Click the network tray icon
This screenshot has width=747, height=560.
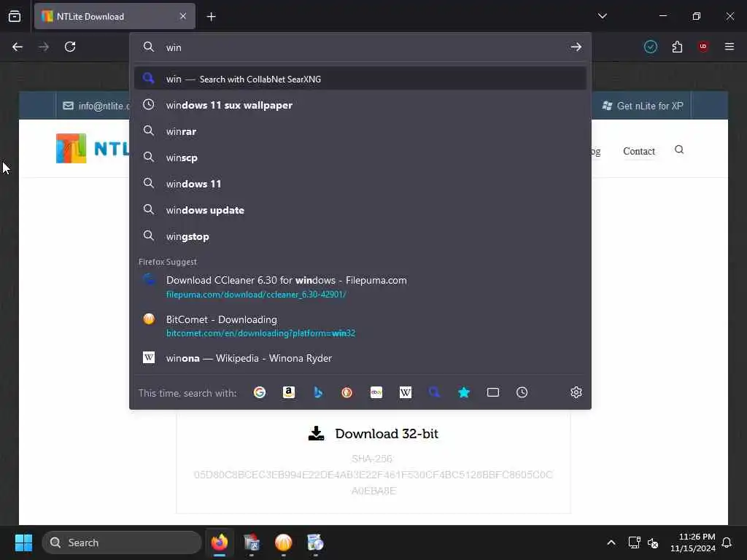coord(634,542)
